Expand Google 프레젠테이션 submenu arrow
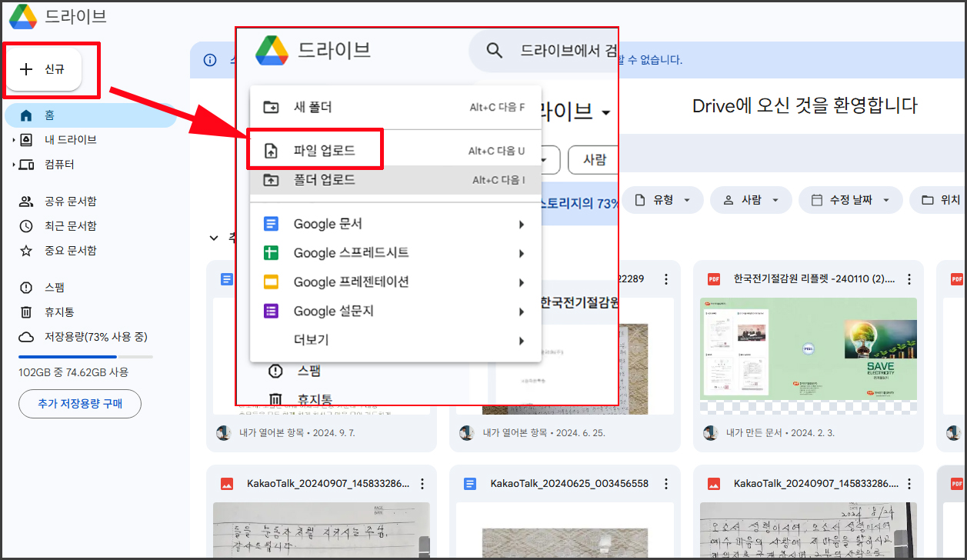Viewport: 967px width, 560px height. [x=522, y=282]
